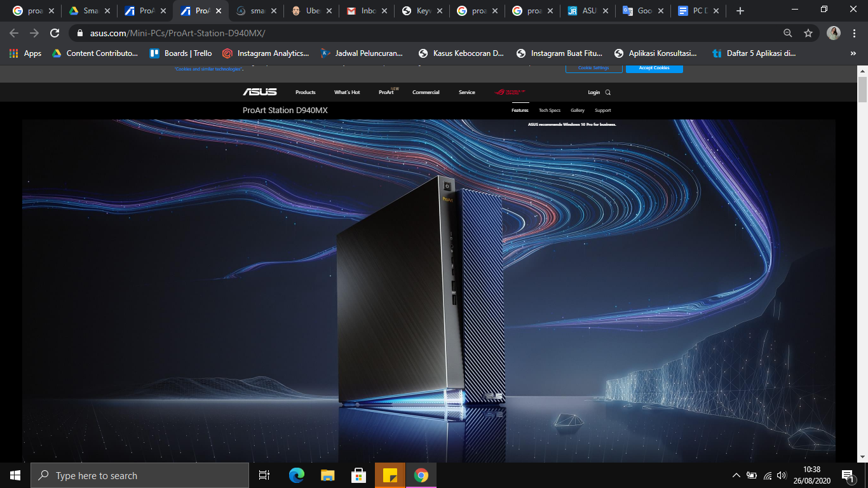
Task: Open the Products menu
Action: (x=305, y=92)
